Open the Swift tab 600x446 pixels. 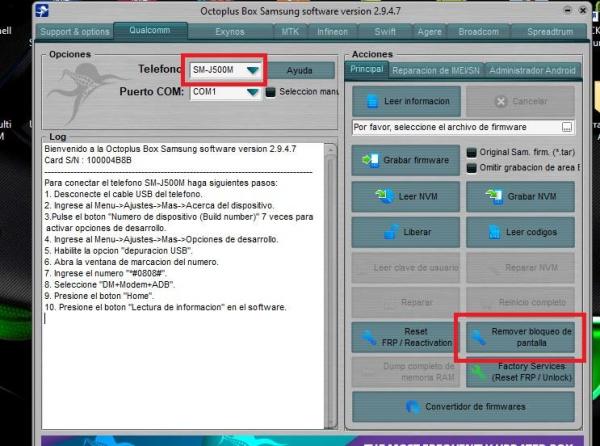click(x=385, y=32)
